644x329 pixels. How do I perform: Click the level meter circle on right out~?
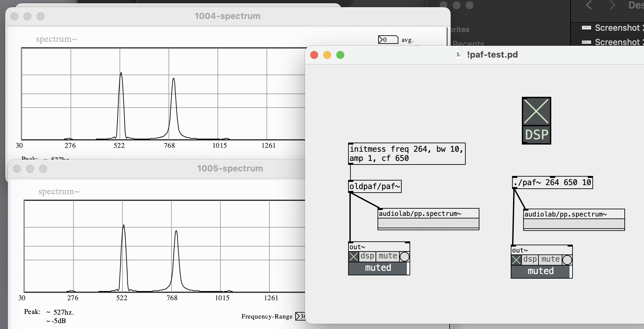pos(568,260)
